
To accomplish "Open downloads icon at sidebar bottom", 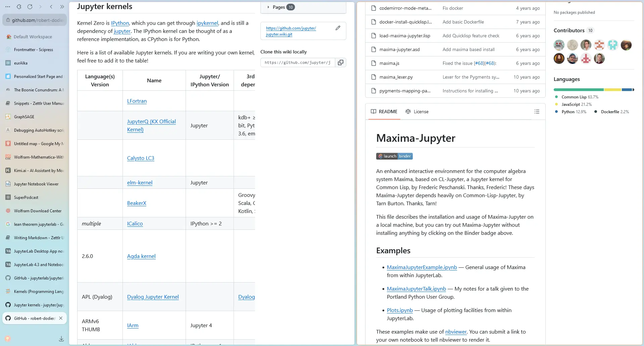I will [61, 339].
